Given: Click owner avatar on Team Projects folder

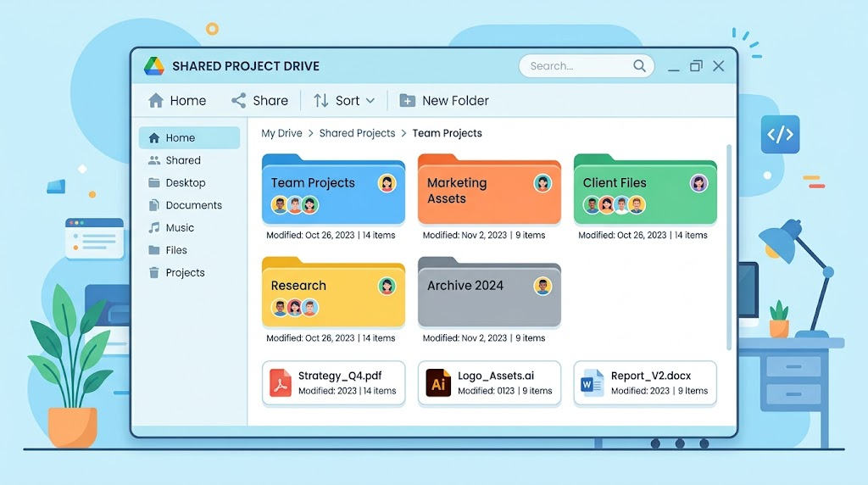Looking at the screenshot, I should 387,183.
